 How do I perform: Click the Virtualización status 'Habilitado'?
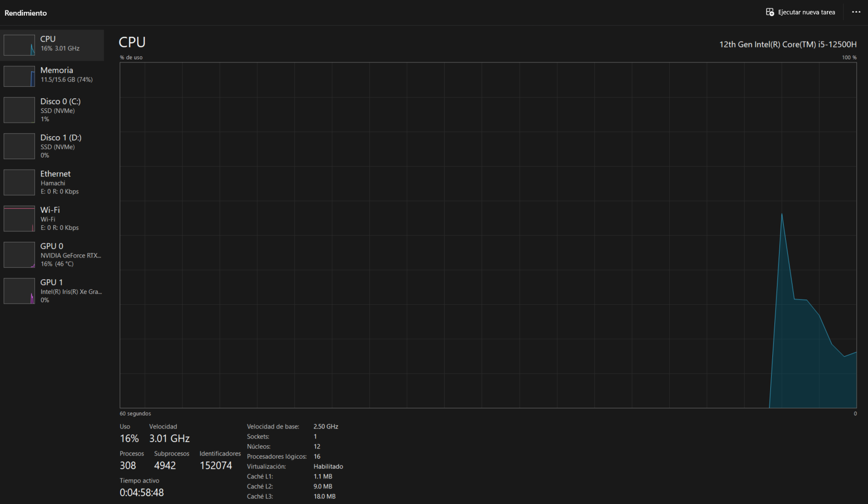[328, 467]
